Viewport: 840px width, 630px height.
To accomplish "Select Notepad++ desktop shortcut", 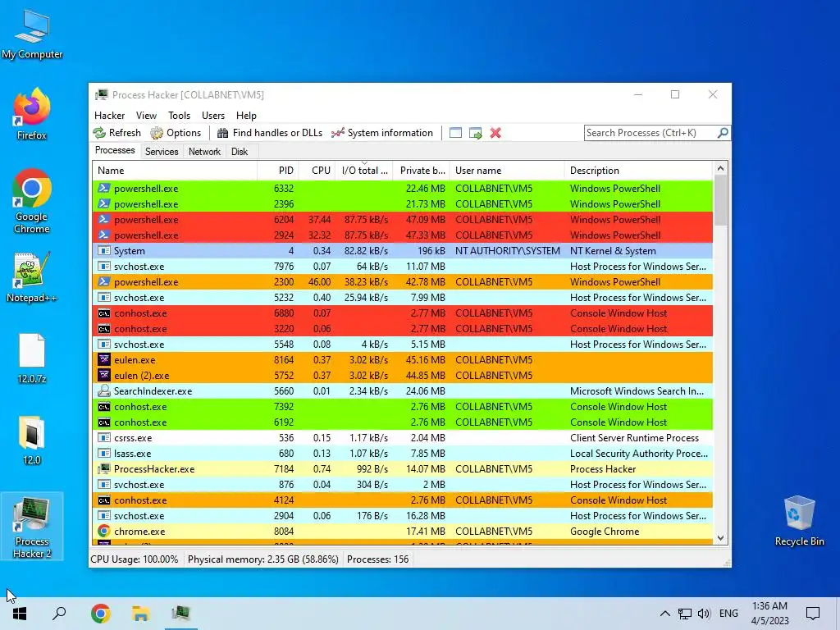I will (x=32, y=277).
